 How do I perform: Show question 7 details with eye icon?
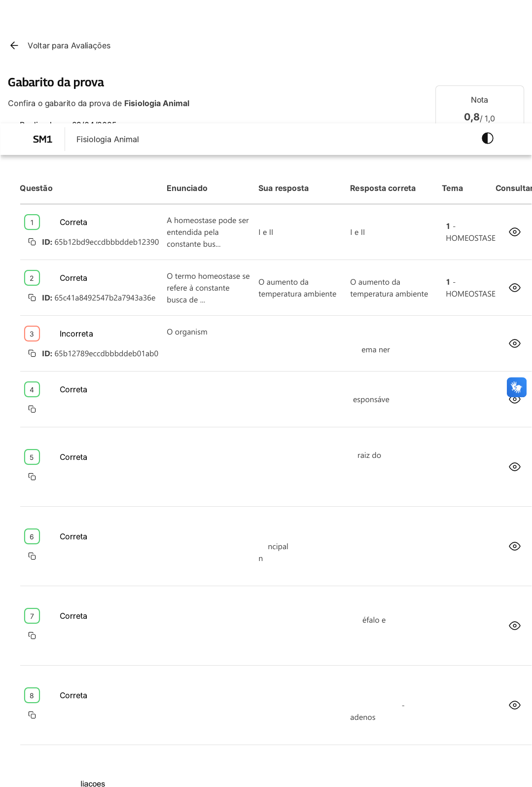coord(514,626)
